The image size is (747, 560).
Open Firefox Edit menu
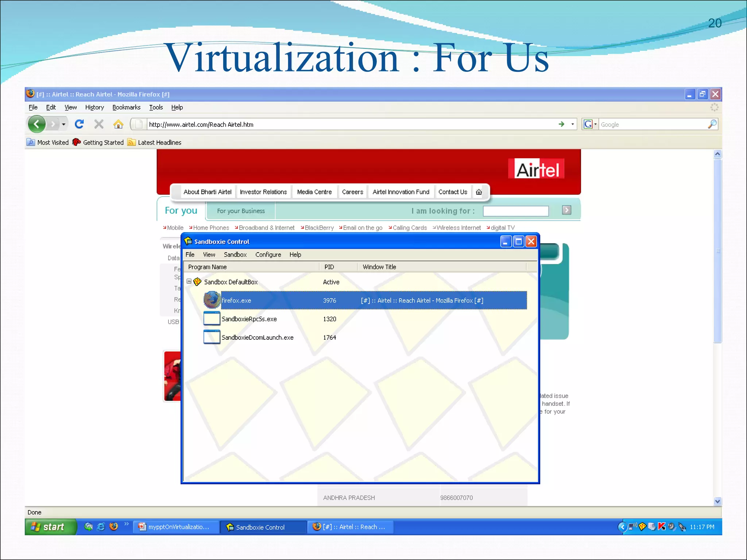(51, 107)
